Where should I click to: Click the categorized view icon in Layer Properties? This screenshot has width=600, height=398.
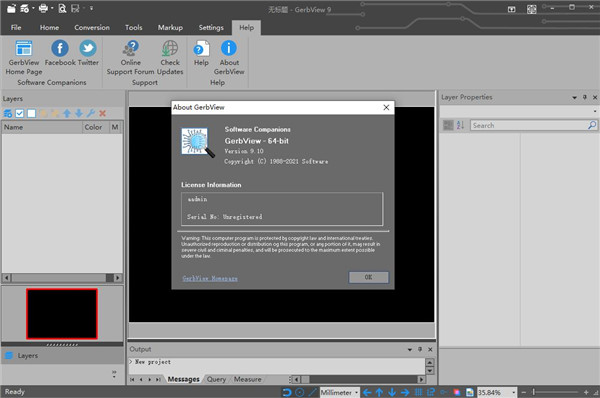coord(448,125)
